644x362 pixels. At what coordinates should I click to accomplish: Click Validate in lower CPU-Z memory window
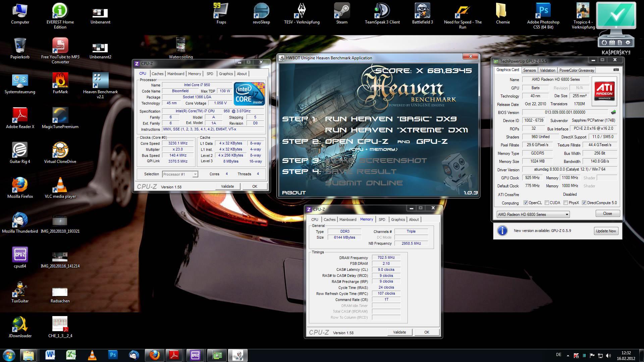pyautogui.click(x=399, y=332)
